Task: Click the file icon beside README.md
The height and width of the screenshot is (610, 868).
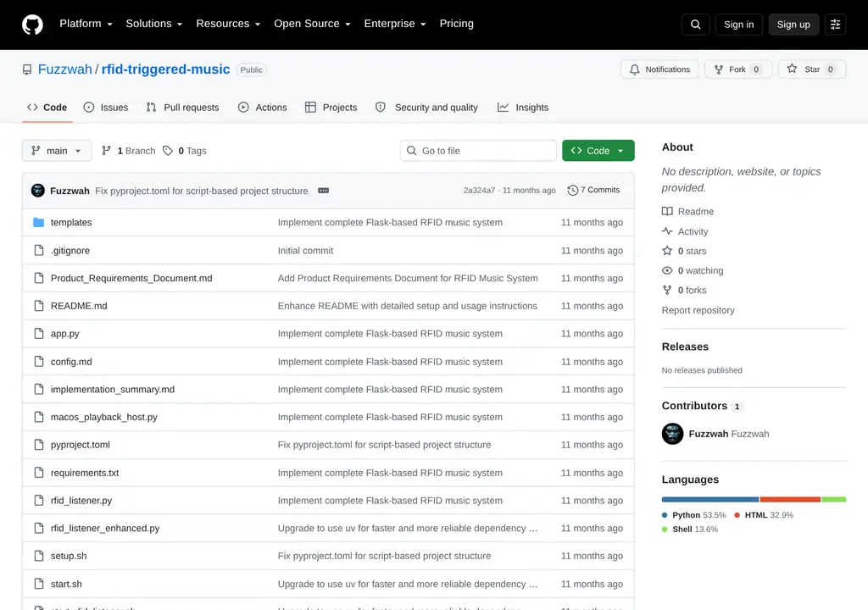Action: [39, 306]
